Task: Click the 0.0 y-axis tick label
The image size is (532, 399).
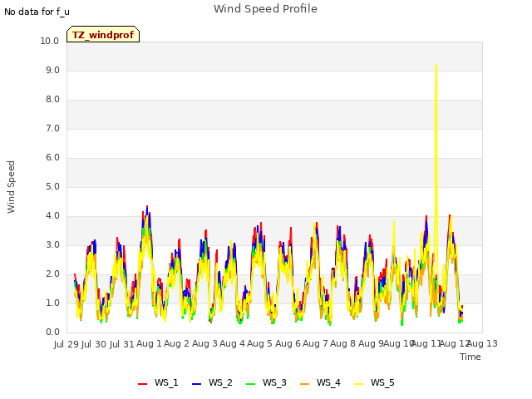Action: pyautogui.click(x=52, y=332)
